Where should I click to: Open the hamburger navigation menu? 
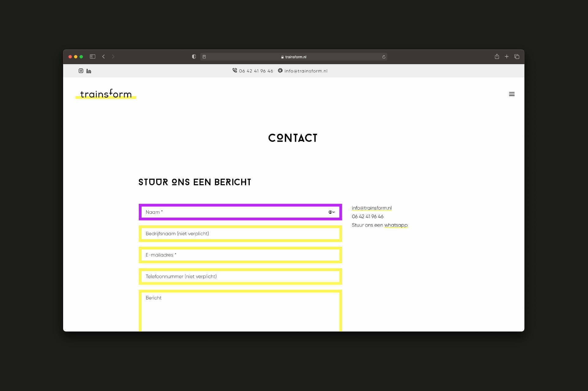512,94
